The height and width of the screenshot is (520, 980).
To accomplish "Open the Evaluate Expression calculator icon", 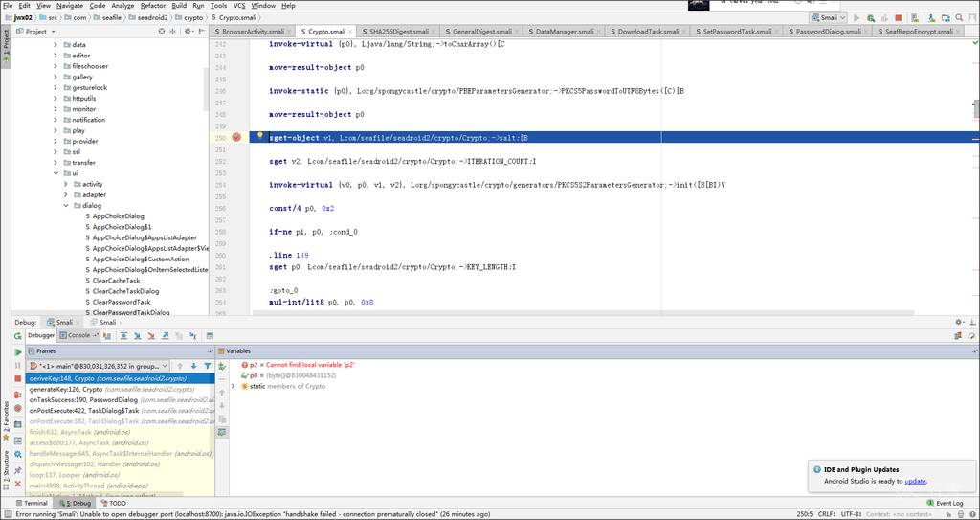I will tap(210, 336).
